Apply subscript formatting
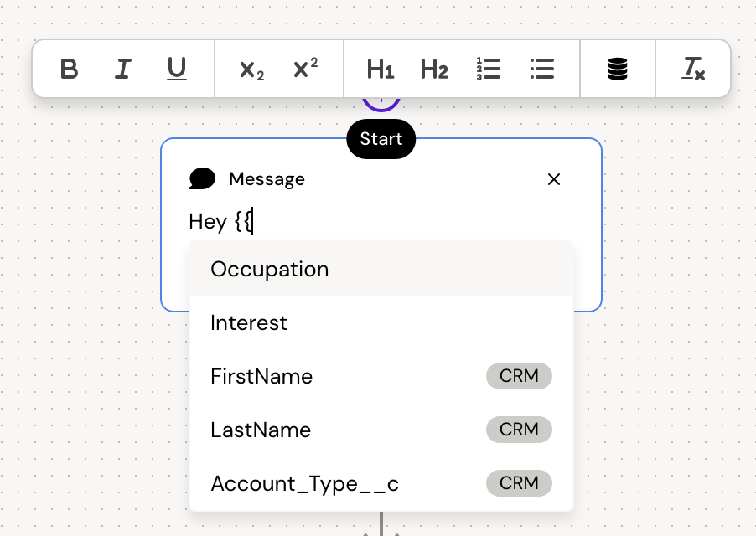 coord(251,70)
